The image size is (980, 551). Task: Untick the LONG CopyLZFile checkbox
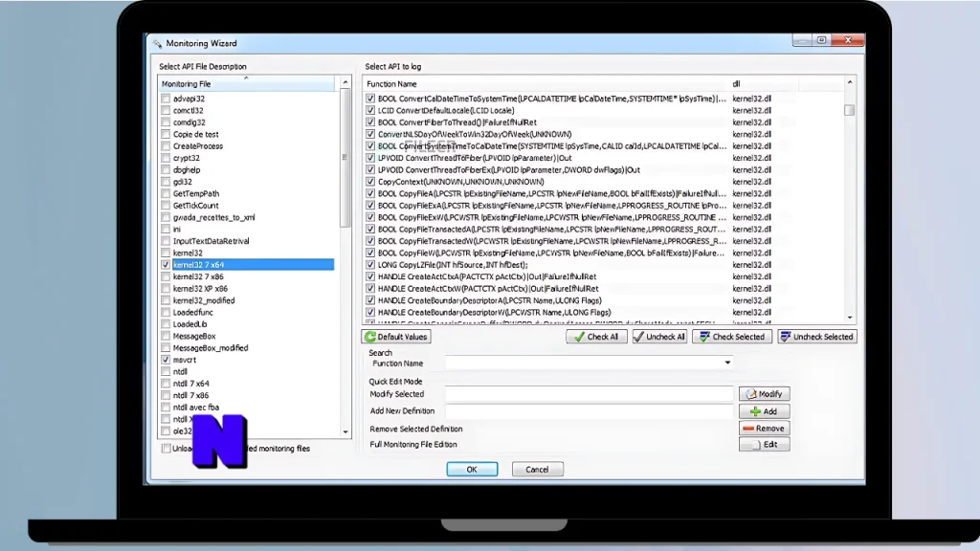tap(370, 265)
